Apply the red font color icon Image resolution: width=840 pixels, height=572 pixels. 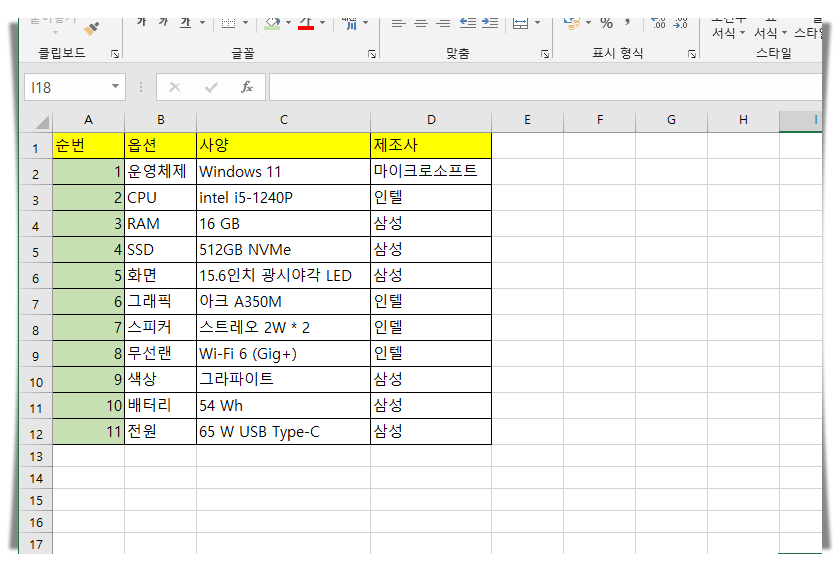click(x=306, y=22)
